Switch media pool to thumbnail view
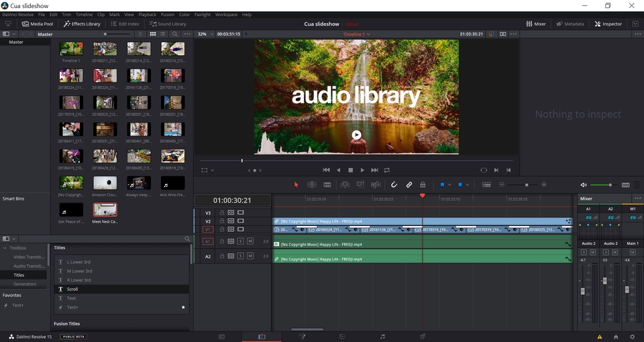644x342 pixels. coord(153,34)
